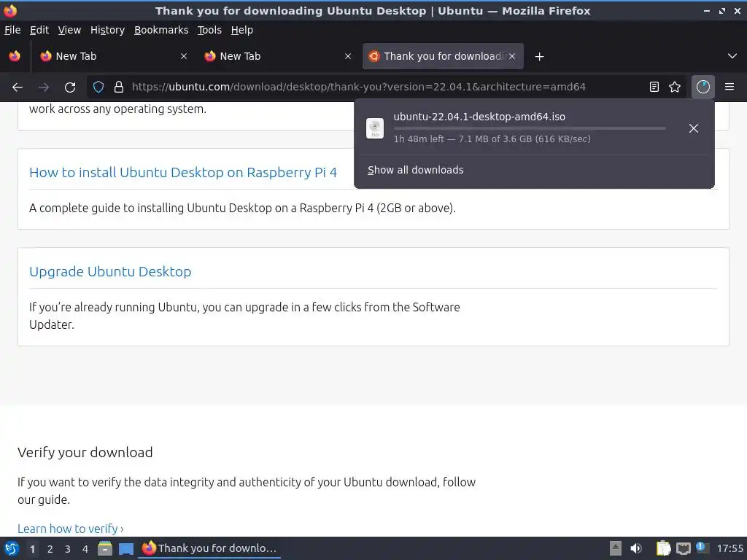Maximize the Firefox window
The width and height of the screenshot is (747, 560).
[722, 10]
